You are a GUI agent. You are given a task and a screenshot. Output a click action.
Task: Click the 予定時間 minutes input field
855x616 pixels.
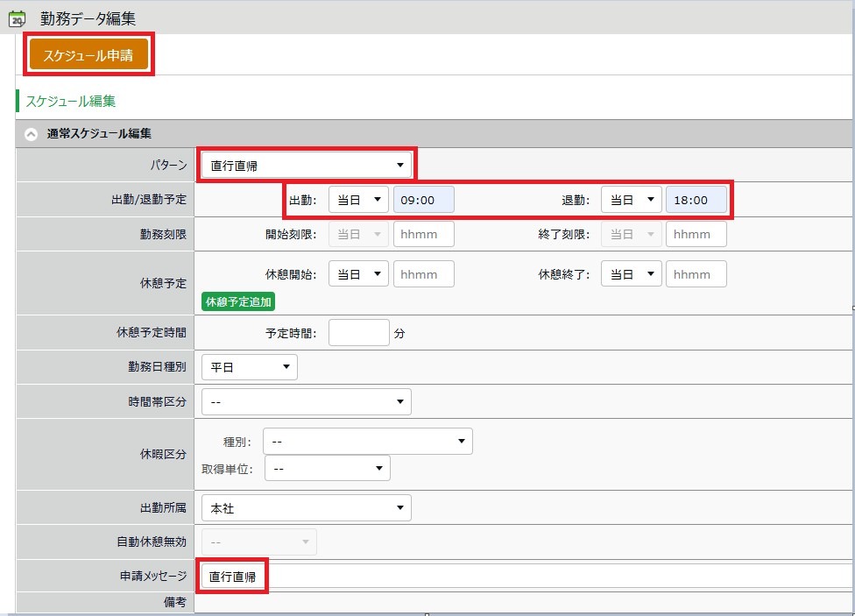[358, 333]
